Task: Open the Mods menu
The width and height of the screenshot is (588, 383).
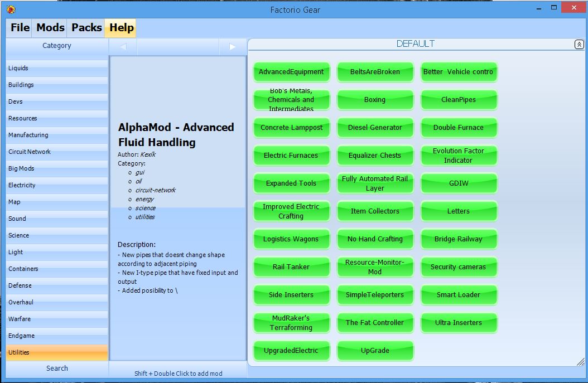Action: [x=50, y=28]
